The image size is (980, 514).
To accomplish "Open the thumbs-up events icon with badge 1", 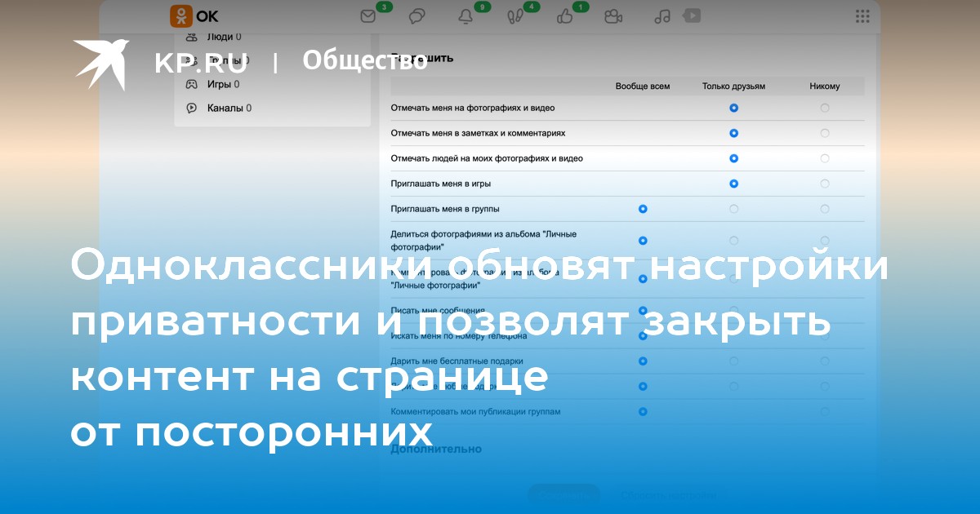I will tap(563, 16).
